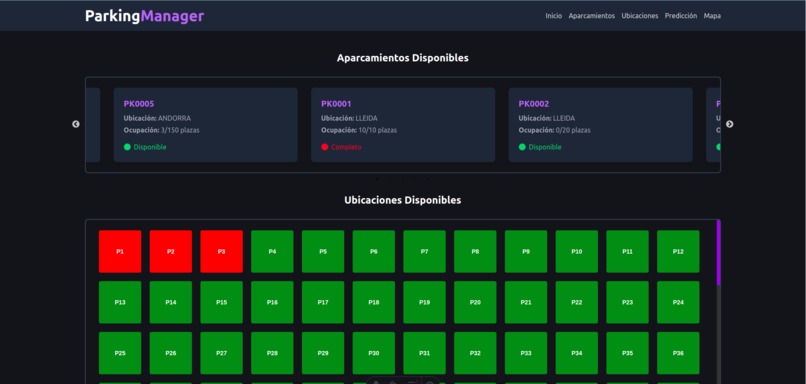Select free parking spot P14
This screenshot has width=806, height=384.
click(171, 302)
